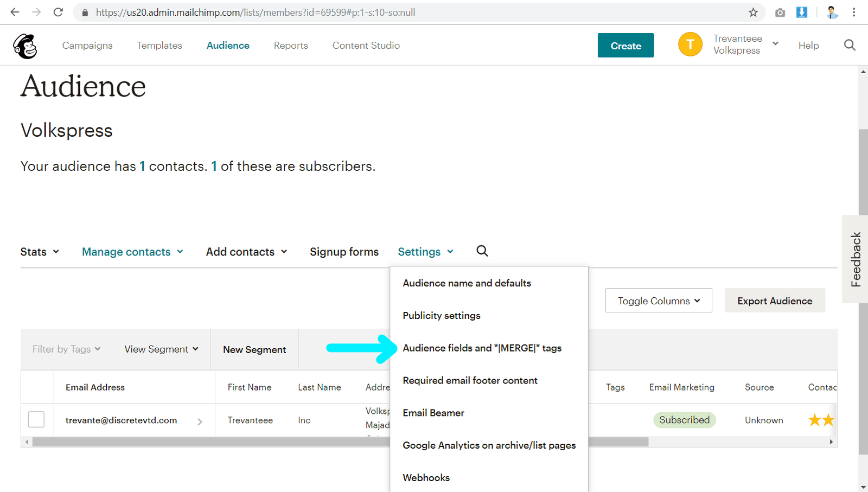Select Webhooks menu item
868x492 pixels.
tap(426, 478)
